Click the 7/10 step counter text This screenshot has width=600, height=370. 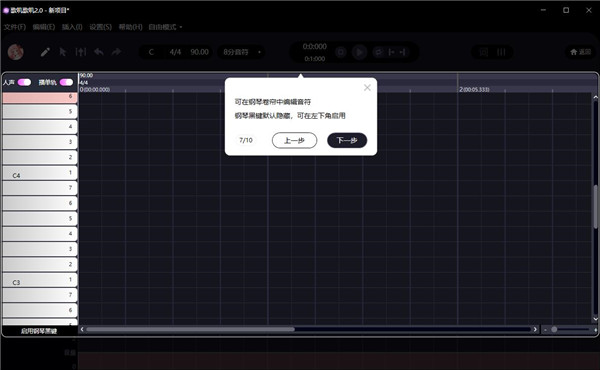246,140
